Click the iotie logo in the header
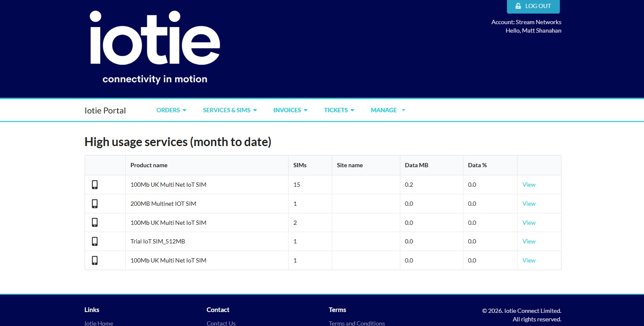Screen dimensions: 644x326 point(155,47)
